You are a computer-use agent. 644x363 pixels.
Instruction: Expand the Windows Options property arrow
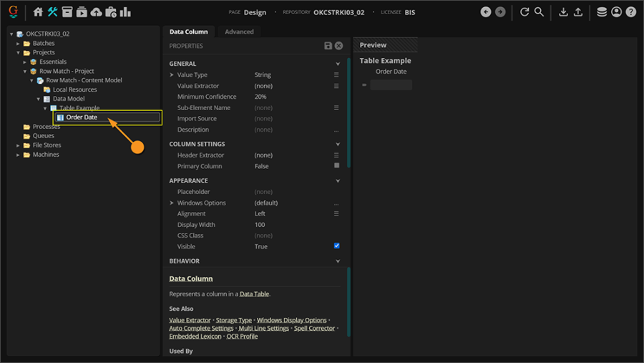[172, 203]
